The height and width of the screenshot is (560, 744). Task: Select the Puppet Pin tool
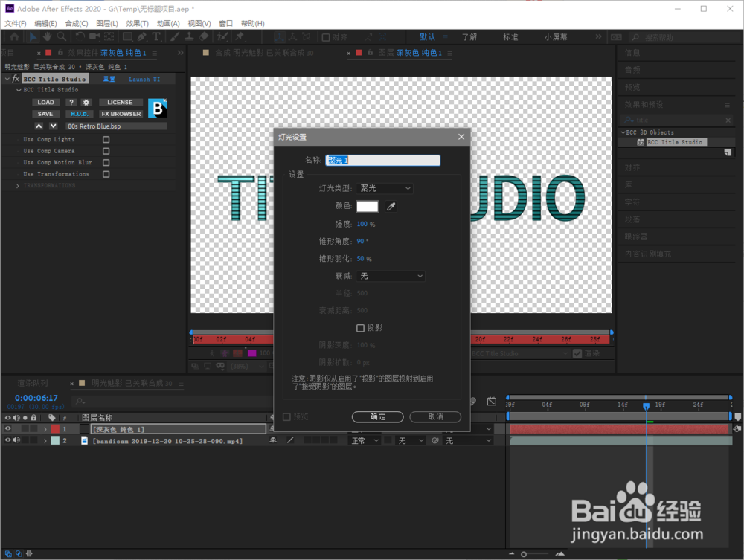click(240, 36)
